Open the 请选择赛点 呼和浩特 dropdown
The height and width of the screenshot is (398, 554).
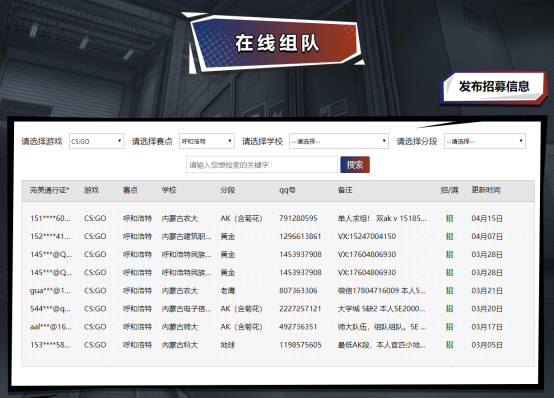coord(207,141)
